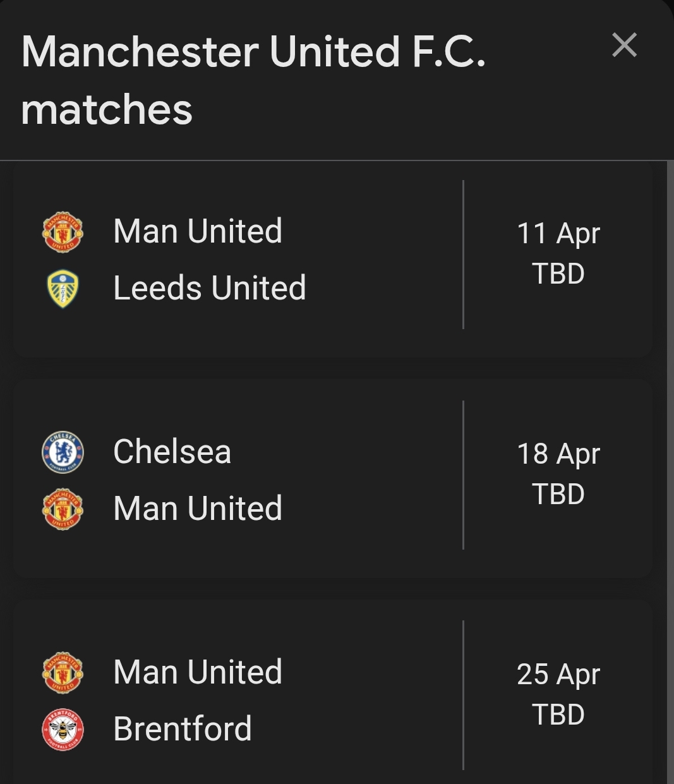Click the Brentford club crest icon
The image size is (674, 784).
(x=63, y=729)
